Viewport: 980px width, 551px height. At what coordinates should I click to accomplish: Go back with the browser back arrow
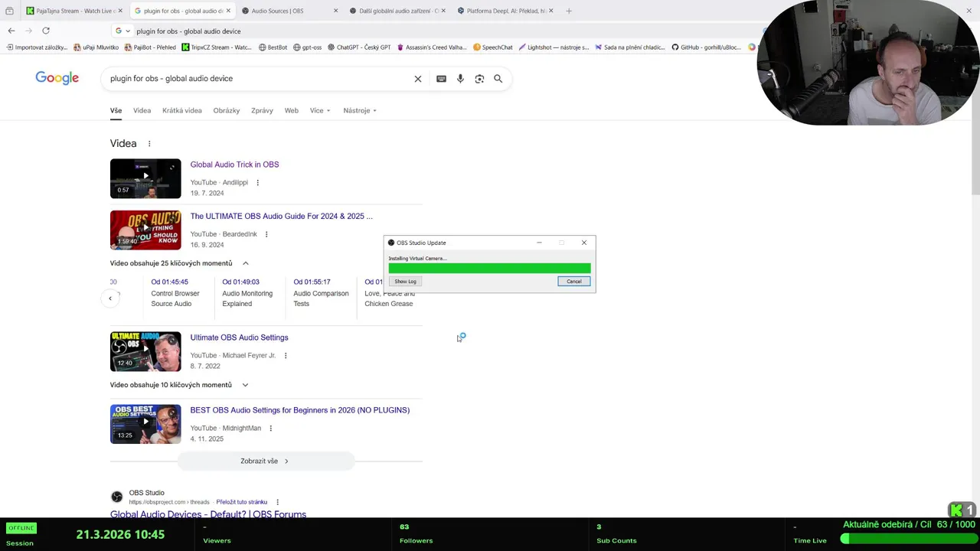(11, 31)
